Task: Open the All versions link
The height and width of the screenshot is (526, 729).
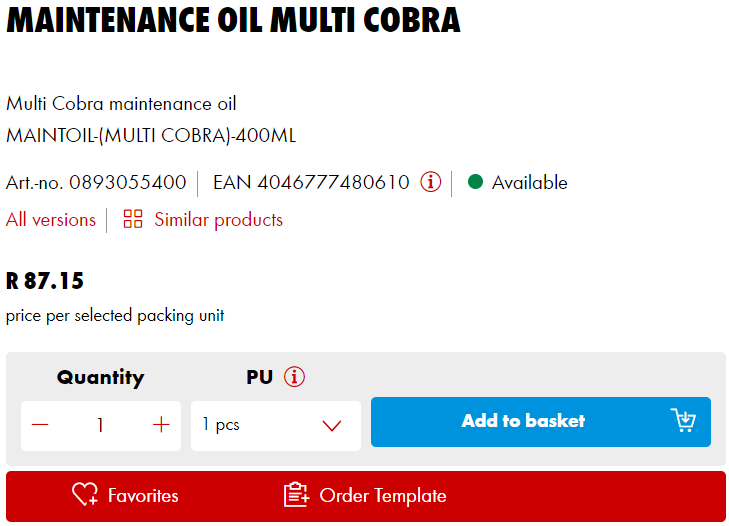Action: (51, 219)
